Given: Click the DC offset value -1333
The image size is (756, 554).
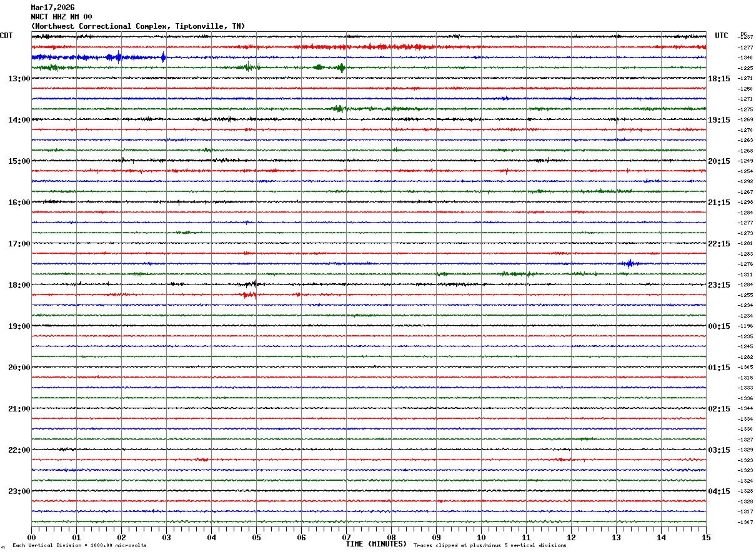Looking at the screenshot, I should pyautogui.click(x=745, y=388).
